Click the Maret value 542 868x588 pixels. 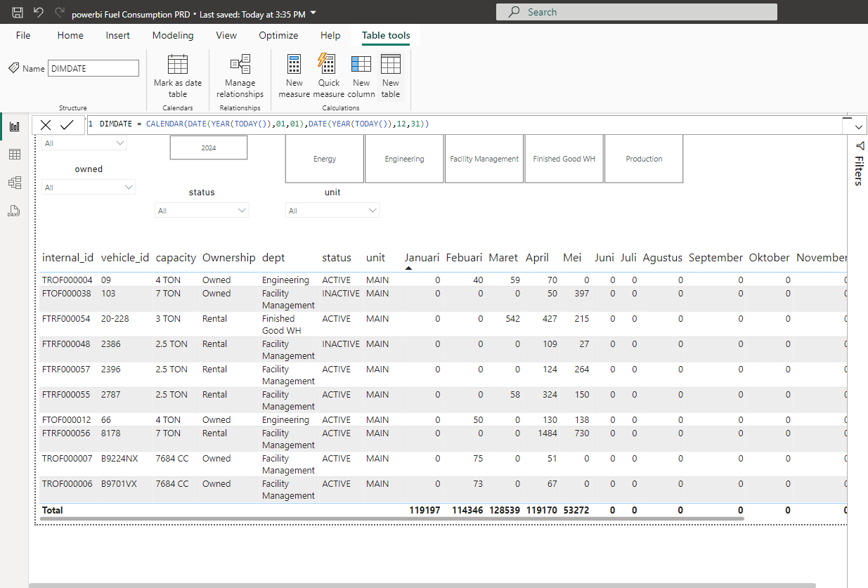click(513, 319)
